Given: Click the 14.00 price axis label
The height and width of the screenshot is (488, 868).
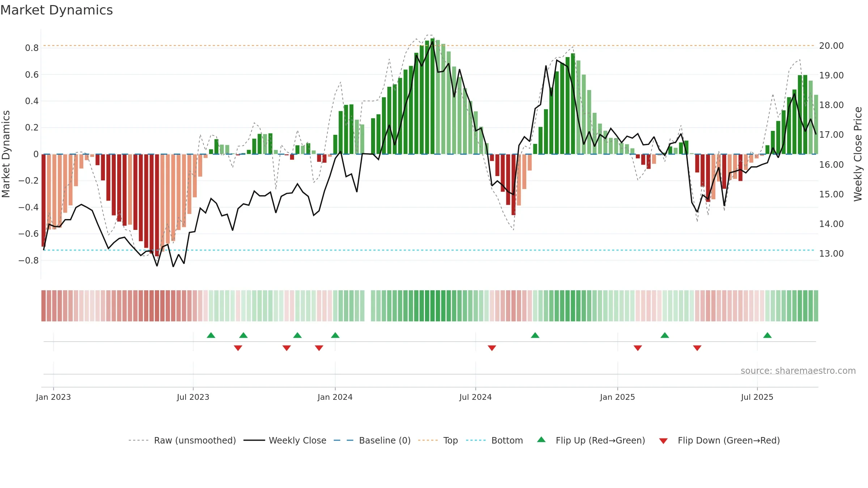Looking at the screenshot, I should pyautogui.click(x=831, y=224).
